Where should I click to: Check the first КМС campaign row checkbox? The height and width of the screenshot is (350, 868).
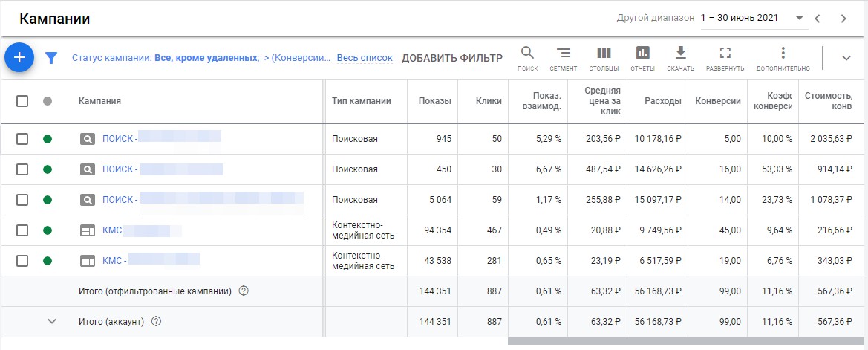(x=22, y=230)
